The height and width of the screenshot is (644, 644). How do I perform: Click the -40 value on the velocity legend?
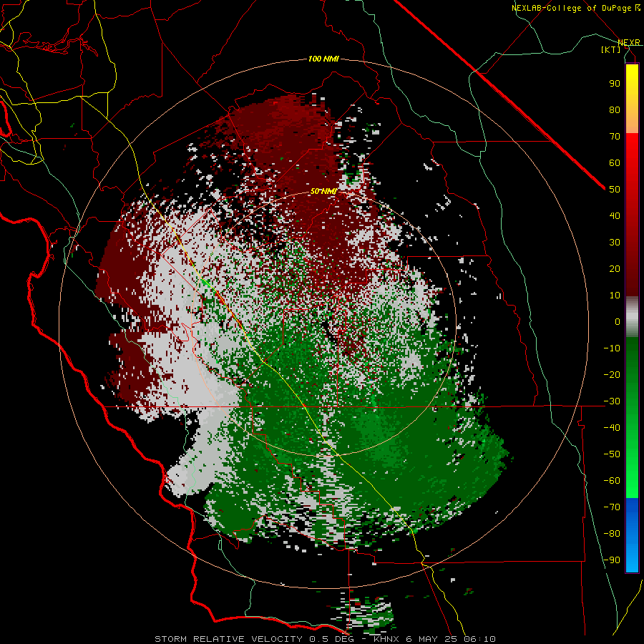612,428
